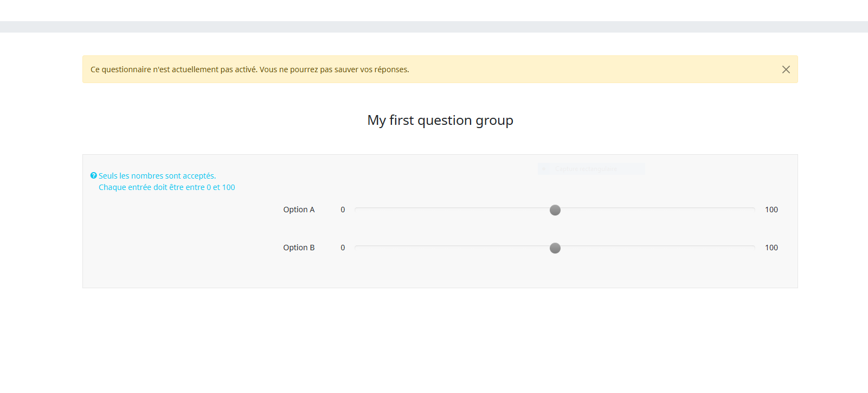This screenshot has height=393, width=868.
Task: Click 'Seuls les nombres sont acceptés' hint
Action: tap(157, 176)
